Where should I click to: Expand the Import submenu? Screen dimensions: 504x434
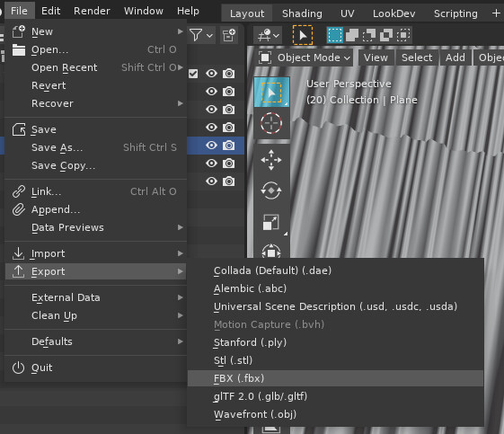tap(96, 253)
